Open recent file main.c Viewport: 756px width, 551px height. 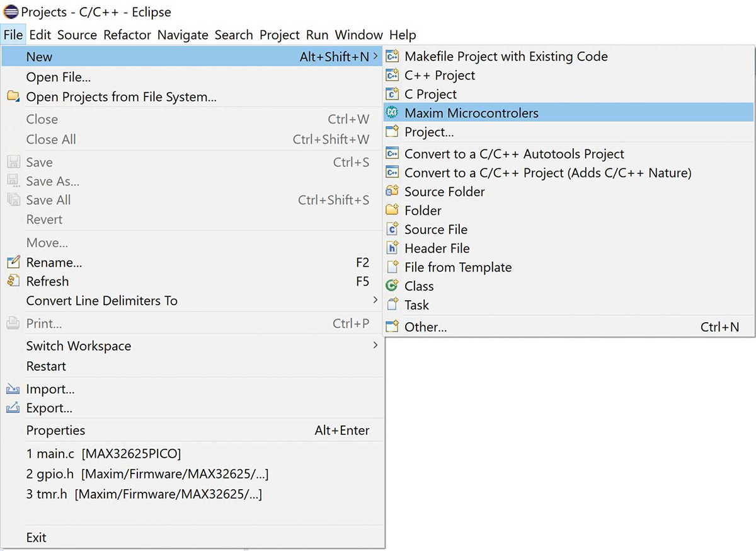(103, 453)
